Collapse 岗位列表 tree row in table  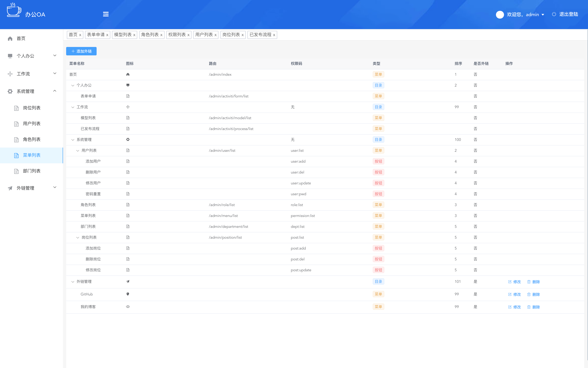pos(78,238)
